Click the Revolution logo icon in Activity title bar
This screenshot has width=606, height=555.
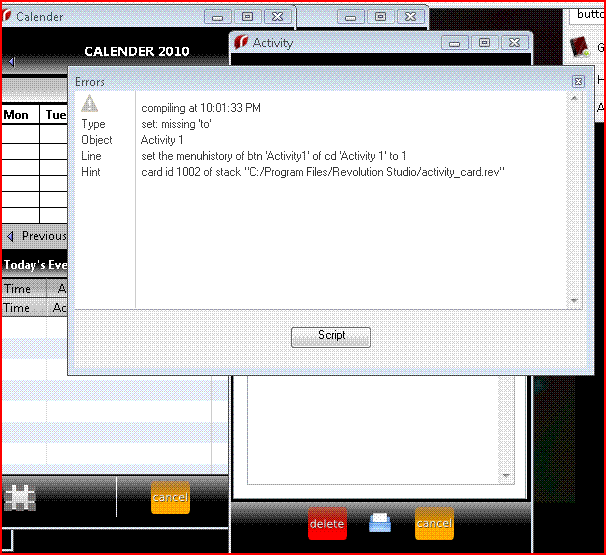point(241,42)
